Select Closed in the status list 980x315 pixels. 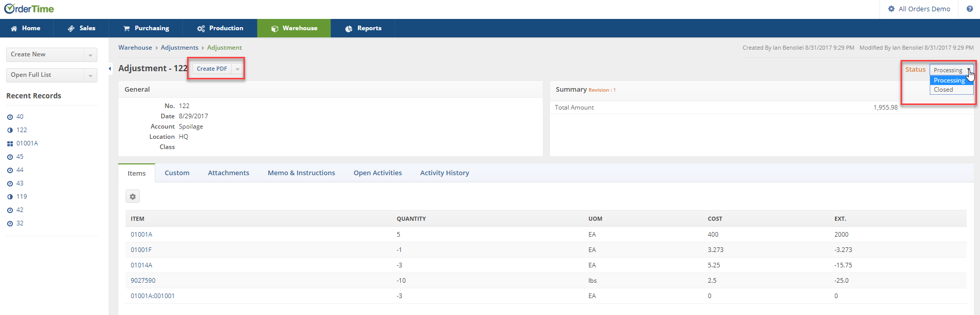click(951, 90)
